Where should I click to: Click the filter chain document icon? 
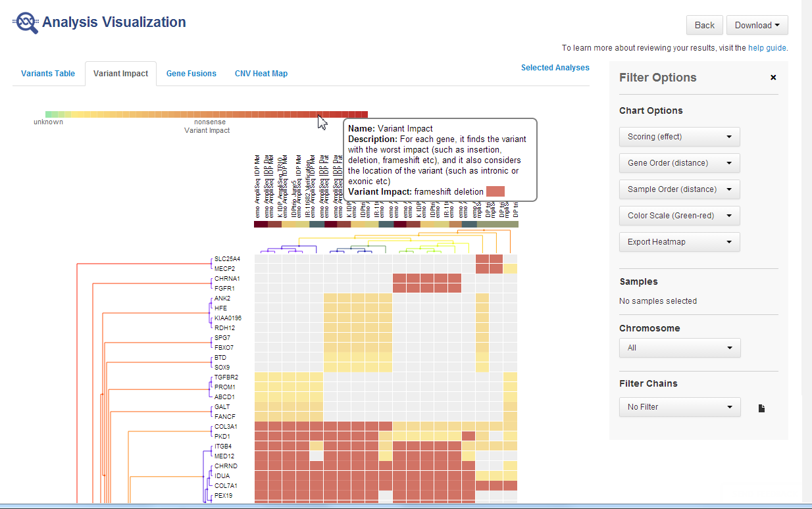coord(761,408)
